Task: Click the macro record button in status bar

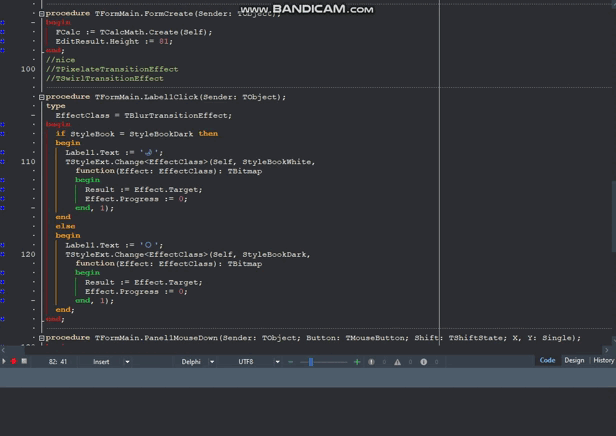Action: click(14, 361)
